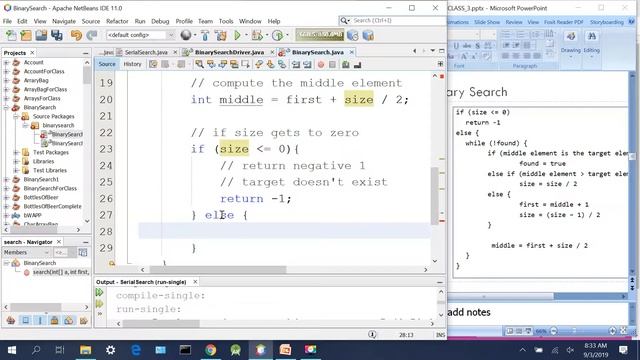
Task: Toggle the rightmost Navigator filter button
Action: tap(84, 320)
